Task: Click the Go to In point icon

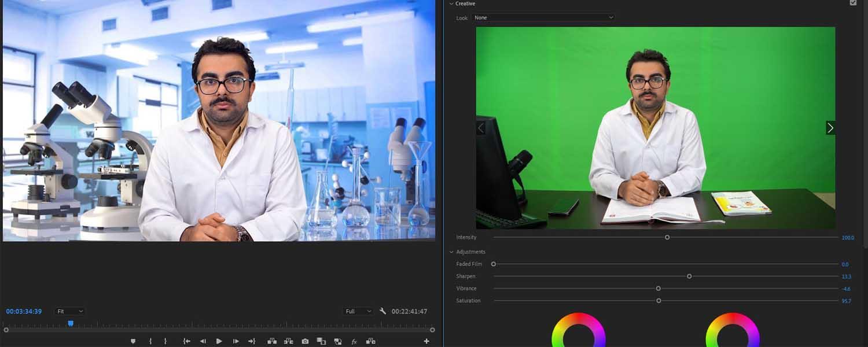Action: coord(186,341)
